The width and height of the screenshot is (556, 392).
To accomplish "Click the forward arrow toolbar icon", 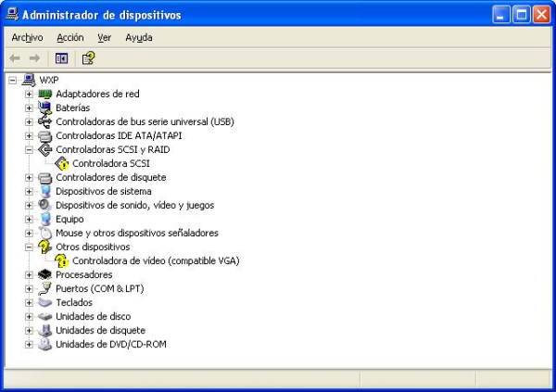I will click(x=34, y=58).
